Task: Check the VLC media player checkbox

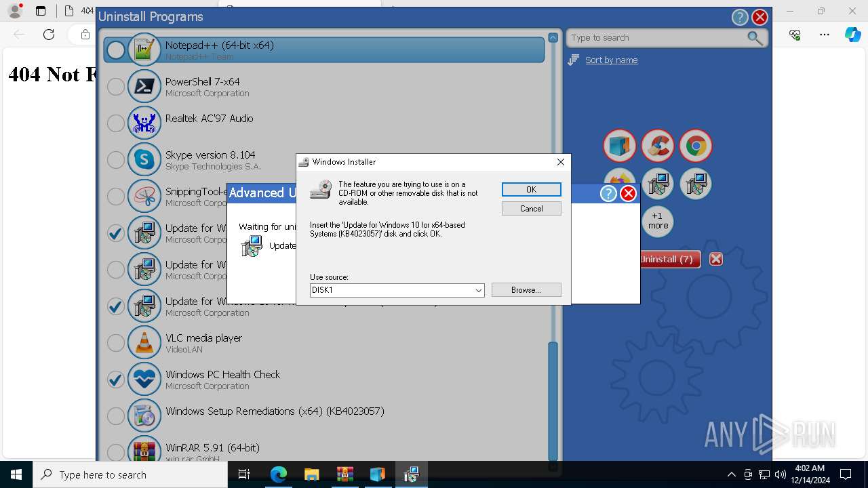Action: [x=116, y=343]
